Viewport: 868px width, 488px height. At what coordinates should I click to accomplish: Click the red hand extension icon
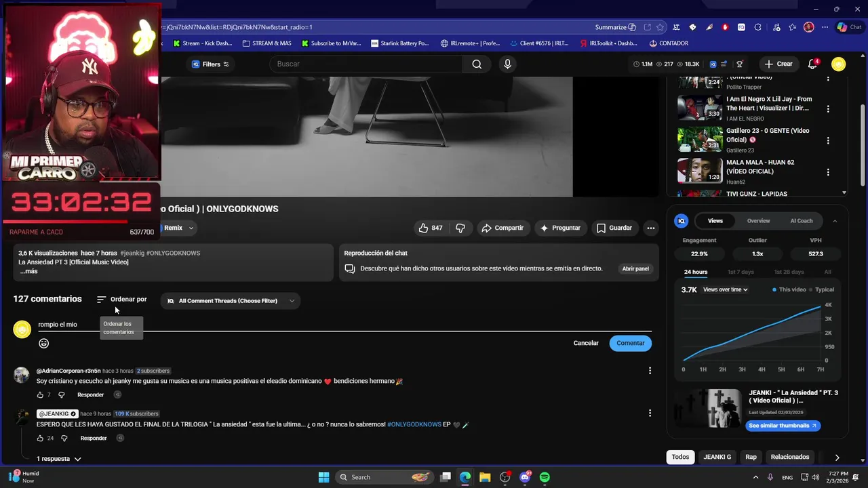(x=725, y=27)
